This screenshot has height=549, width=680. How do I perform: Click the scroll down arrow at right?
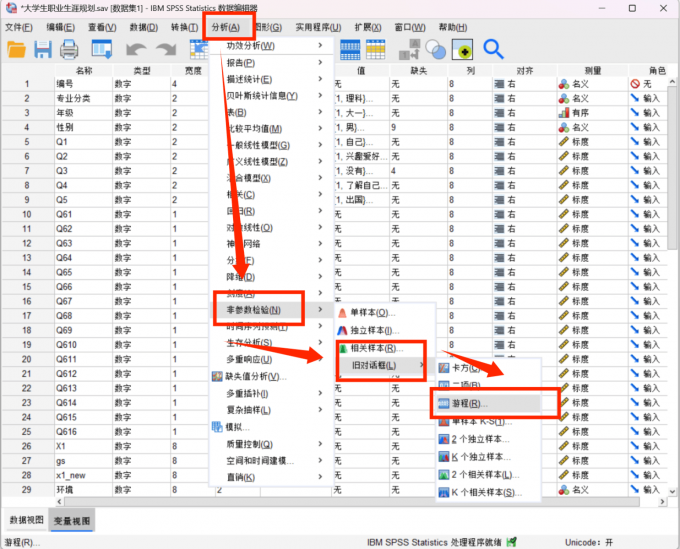click(x=672, y=491)
